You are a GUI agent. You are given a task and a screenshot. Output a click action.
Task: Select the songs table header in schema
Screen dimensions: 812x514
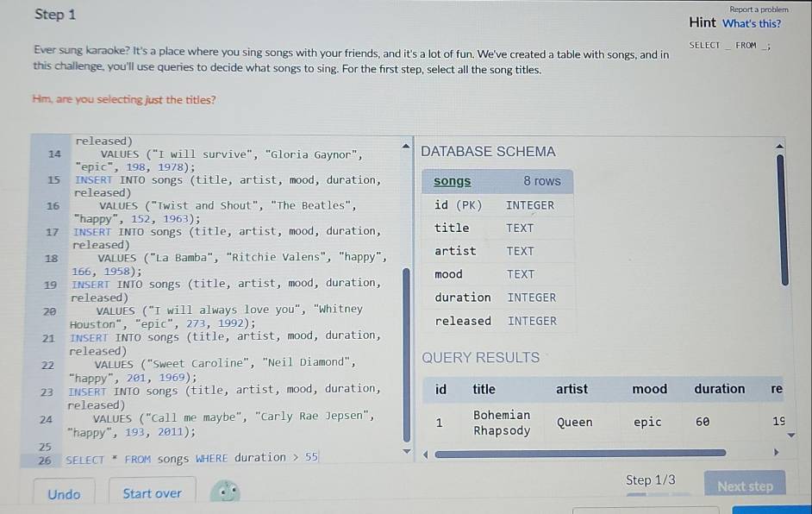(453, 181)
